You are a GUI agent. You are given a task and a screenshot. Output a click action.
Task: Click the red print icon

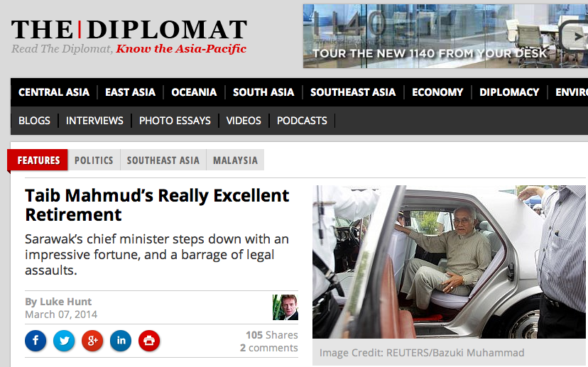[149, 341]
